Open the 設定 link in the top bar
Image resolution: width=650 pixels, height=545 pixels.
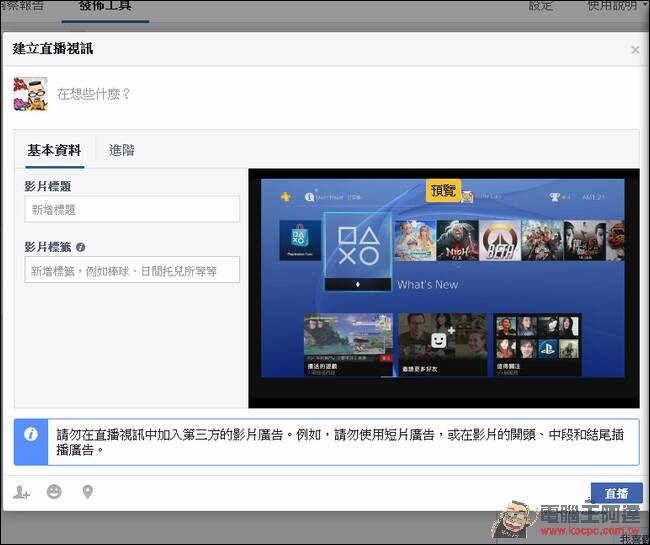click(541, 5)
